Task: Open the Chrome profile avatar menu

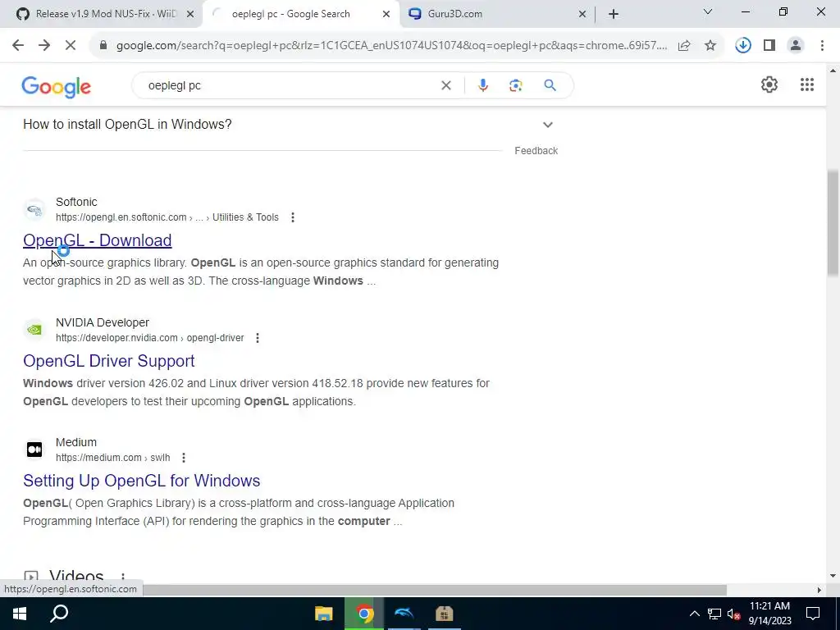Action: coord(796,46)
